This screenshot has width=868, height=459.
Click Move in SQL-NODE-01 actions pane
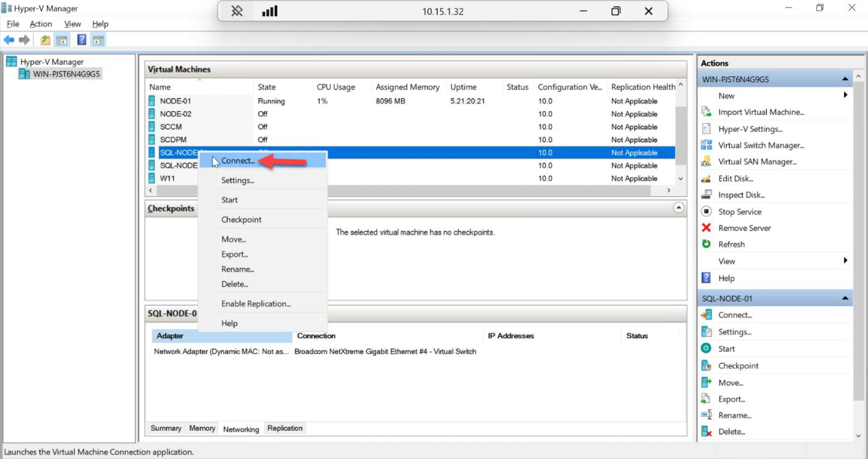[x=730, y=382]
